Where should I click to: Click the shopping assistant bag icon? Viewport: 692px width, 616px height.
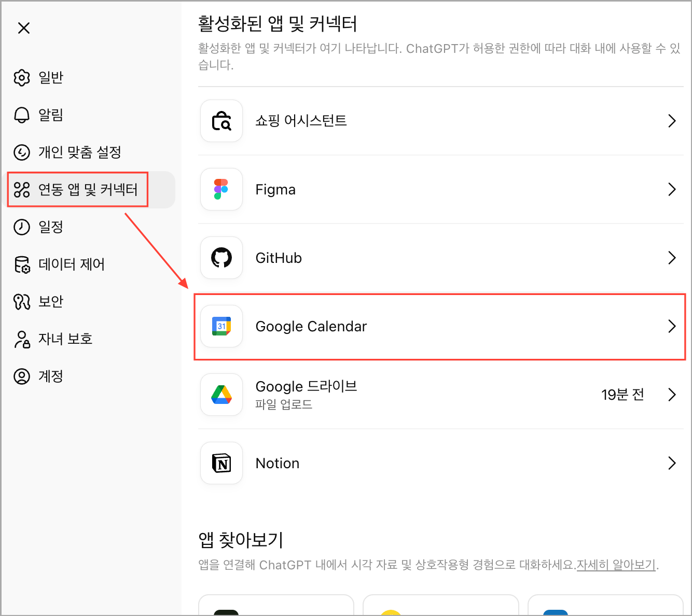222,121
